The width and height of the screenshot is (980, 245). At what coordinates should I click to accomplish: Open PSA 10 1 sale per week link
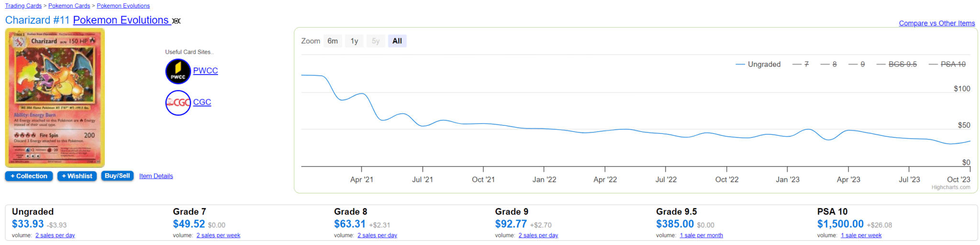861,235
